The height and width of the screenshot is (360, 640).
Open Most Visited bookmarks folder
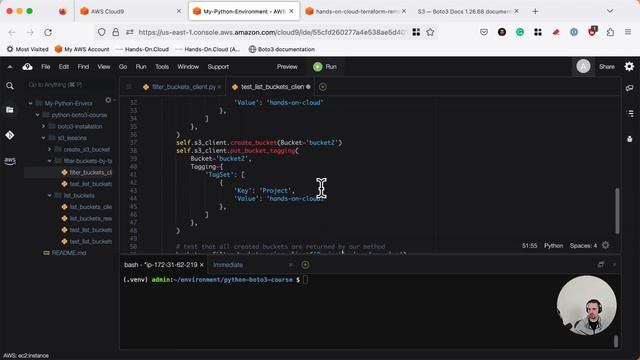27,49
